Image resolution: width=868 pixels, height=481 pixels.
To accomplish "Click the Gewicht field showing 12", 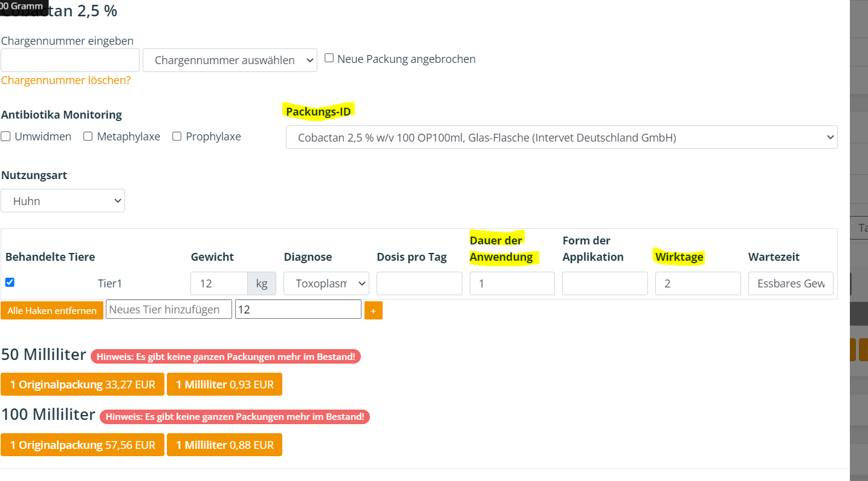I will pos(219,283).
